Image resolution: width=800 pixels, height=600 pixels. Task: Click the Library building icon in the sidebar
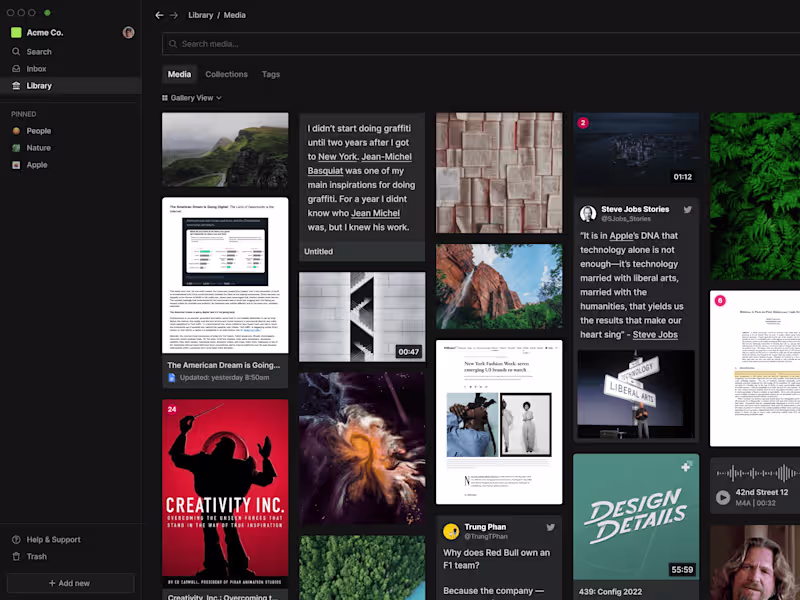pos(16,86)
